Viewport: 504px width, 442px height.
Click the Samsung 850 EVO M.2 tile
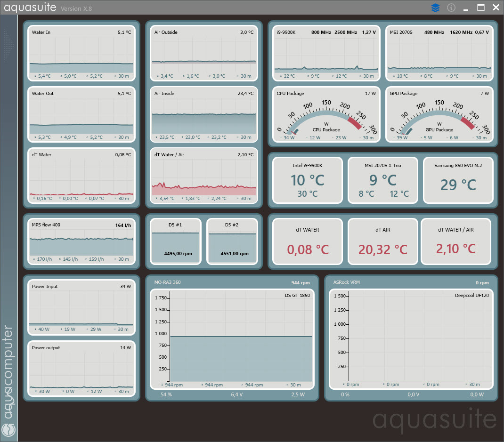(458, 180)
